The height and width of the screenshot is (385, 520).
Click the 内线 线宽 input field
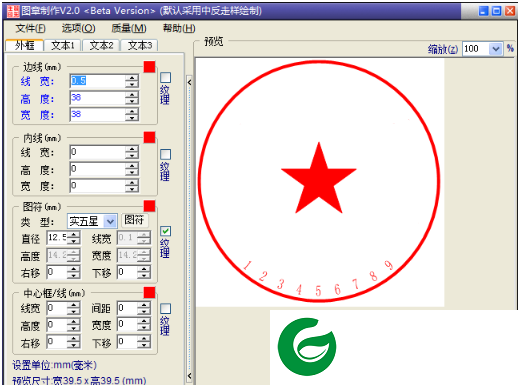pos(98,152)
